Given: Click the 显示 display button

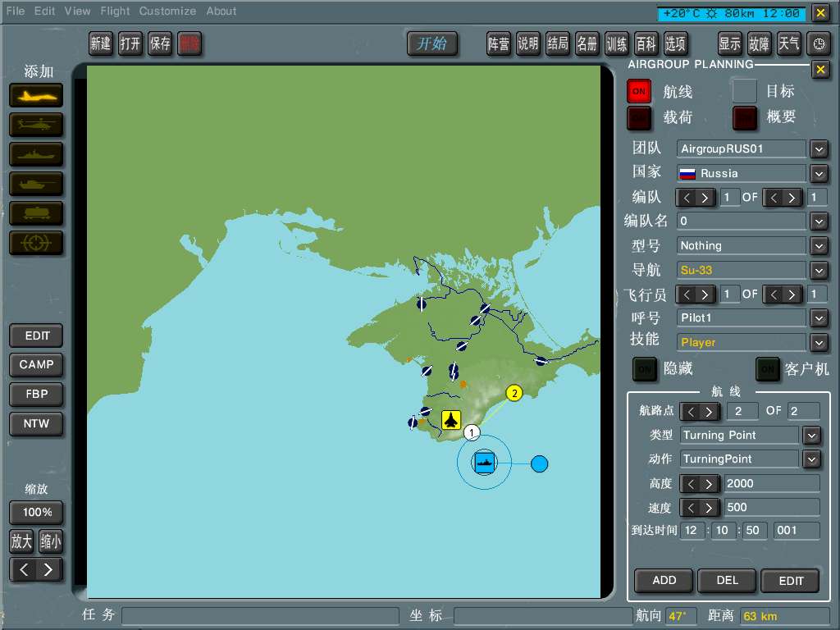Looking at the screenshot, I should click(729, 44).
